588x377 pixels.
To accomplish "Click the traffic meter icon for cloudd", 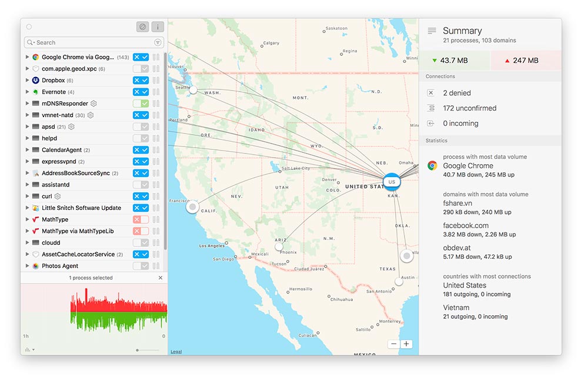I will 156,243.
